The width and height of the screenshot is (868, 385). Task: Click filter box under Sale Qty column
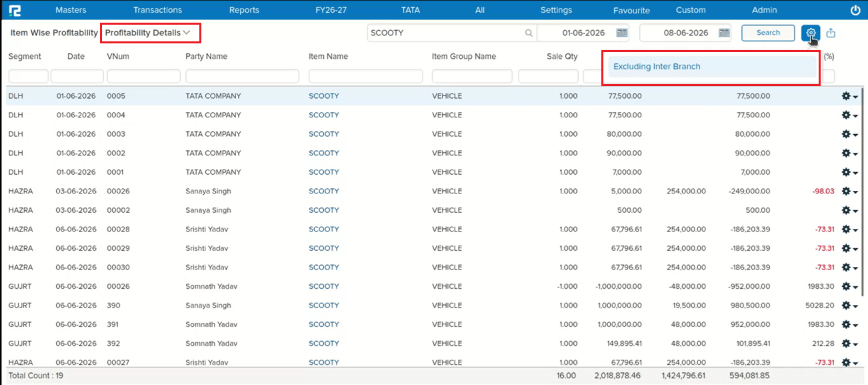point(548,76)
